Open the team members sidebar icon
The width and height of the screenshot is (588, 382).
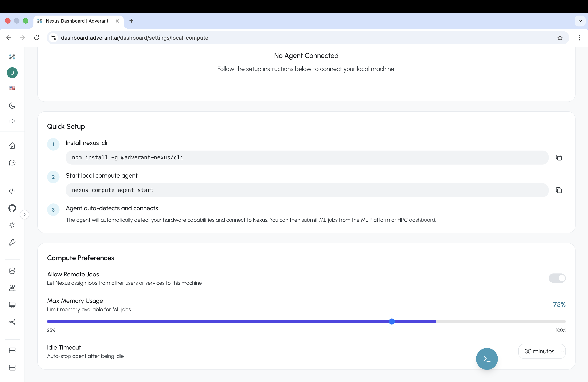[12, 288]
